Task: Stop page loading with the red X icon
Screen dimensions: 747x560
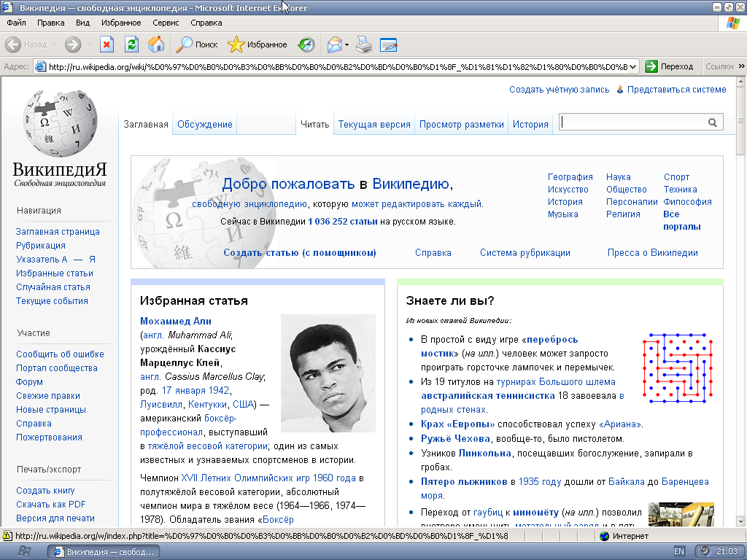Action: tap(108, 44)
